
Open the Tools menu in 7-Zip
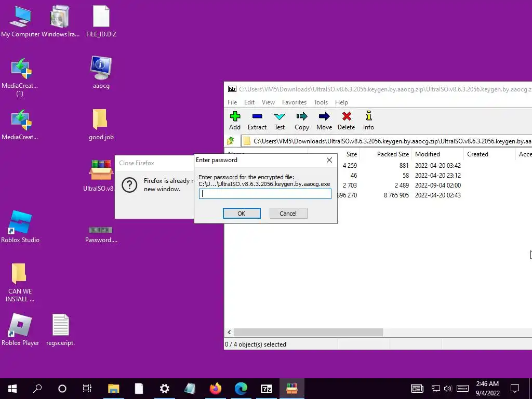[x=321, y=102]
